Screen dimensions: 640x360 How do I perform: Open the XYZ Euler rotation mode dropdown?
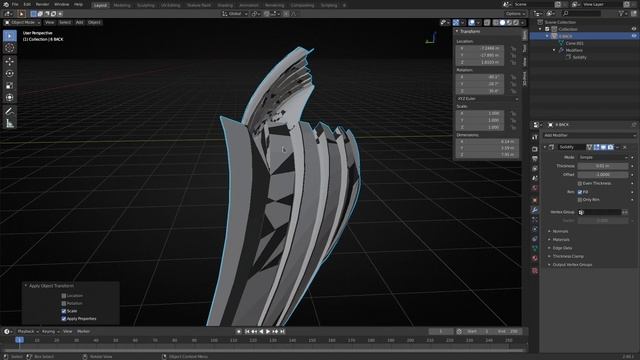(487, 99)
